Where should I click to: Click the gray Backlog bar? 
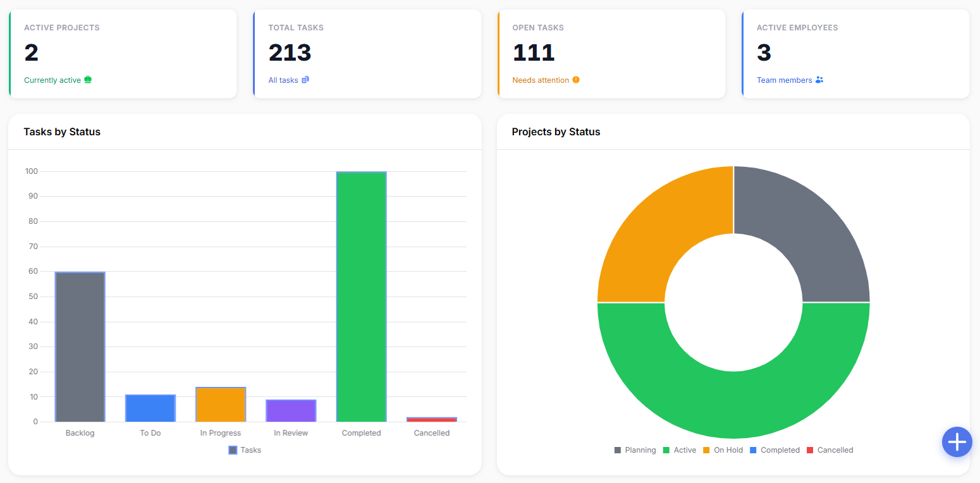[x=80, y=346]
